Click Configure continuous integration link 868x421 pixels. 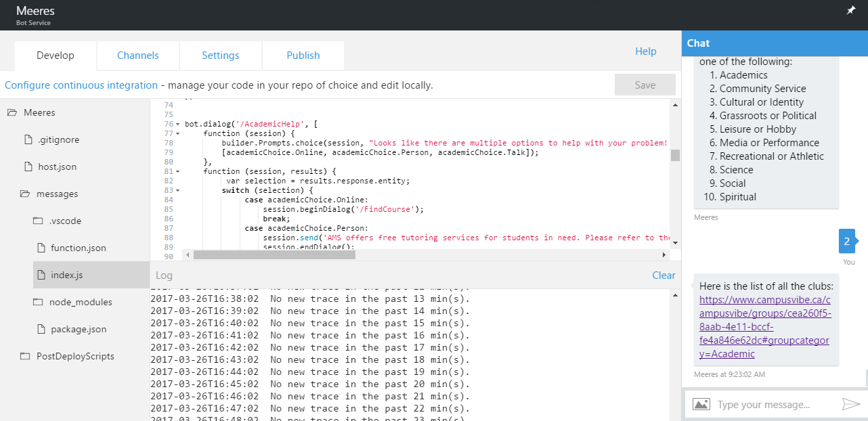point(81,85)
